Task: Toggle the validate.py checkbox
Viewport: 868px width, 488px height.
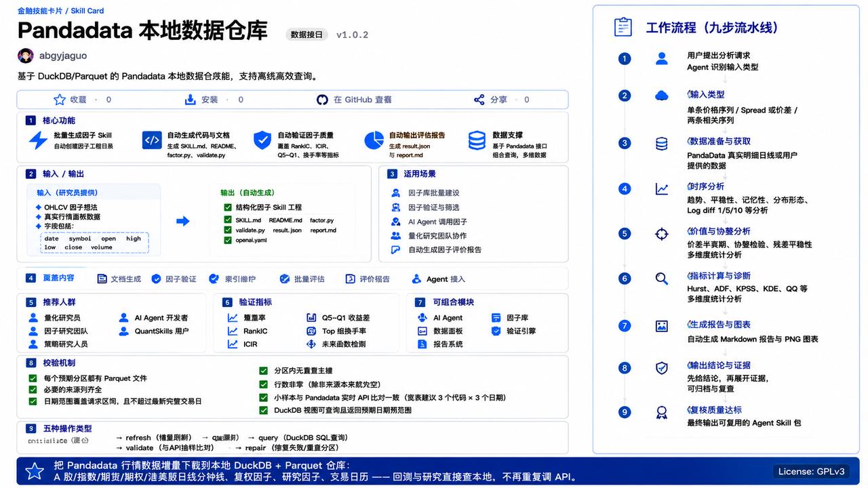Action: pos(228,230)
